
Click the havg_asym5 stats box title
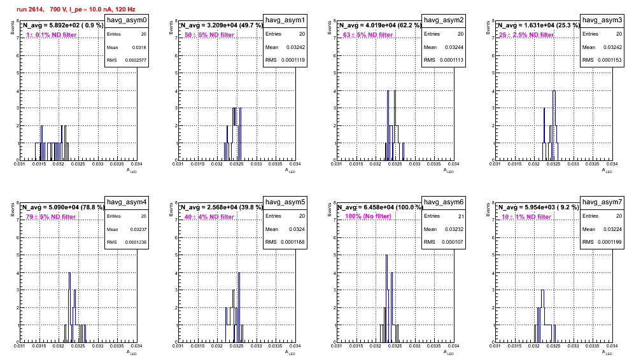pyautogui.click(x=285, y=202)
